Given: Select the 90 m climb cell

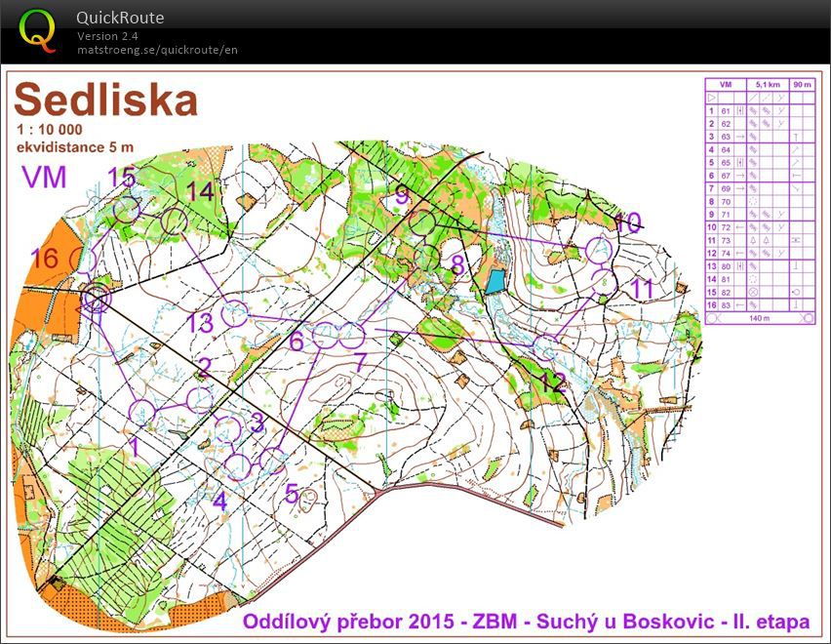Looking at the screenshot, I should [x=802, y=85].
